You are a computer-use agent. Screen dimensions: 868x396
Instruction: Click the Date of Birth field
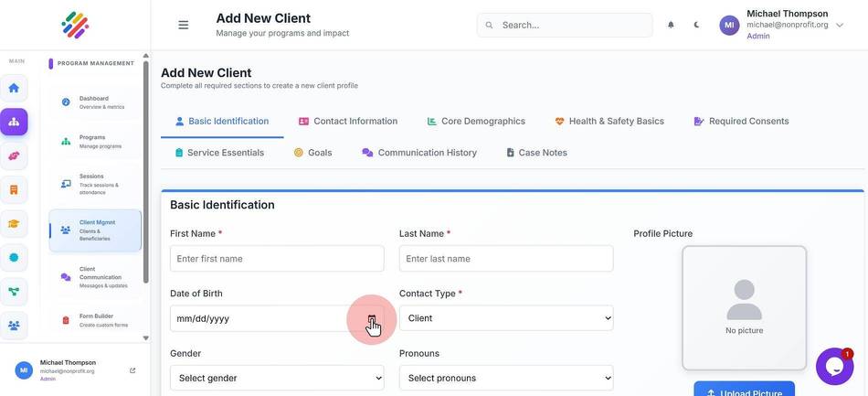pos(277,318)
